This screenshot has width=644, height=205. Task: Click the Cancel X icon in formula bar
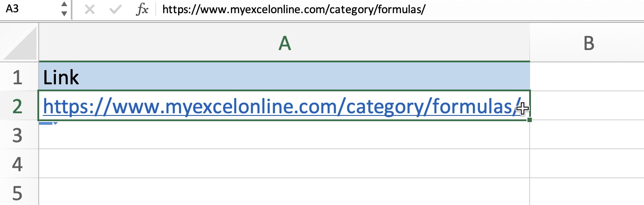pos(90,10)
